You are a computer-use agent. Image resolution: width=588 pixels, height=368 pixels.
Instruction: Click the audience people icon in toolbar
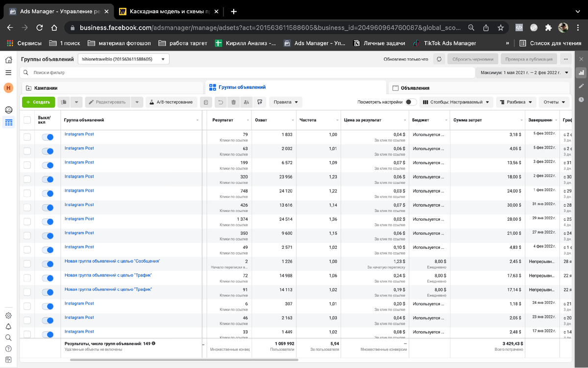tap(246, 102)
